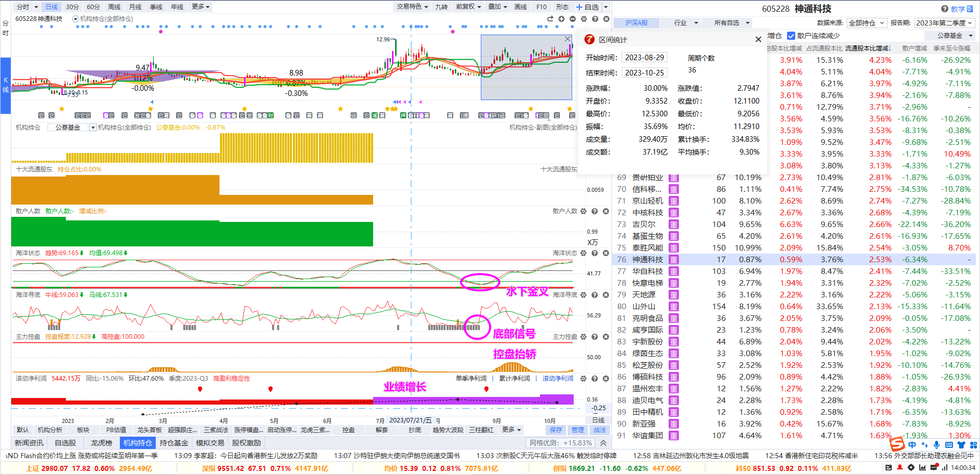The image size is (980, 475).
Task: Click the alarm bell status bar icon
Action: (900, 468)
